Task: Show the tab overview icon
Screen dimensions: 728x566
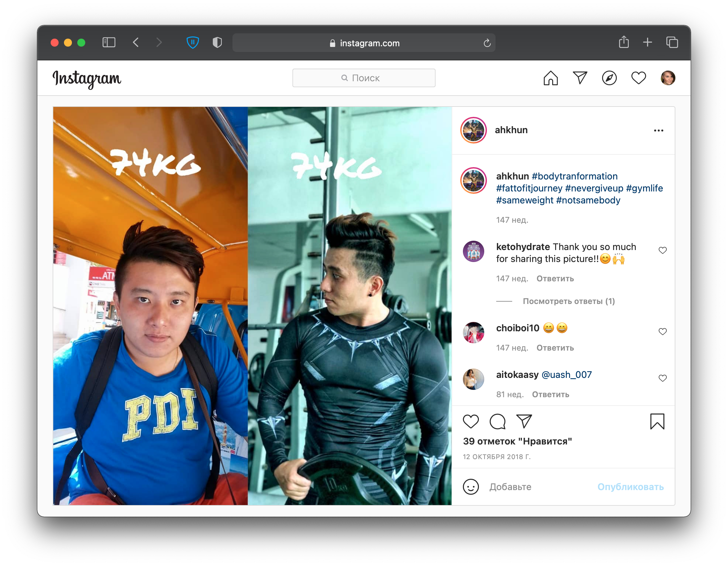Action: pyautogui.click(x=672, y=42)
